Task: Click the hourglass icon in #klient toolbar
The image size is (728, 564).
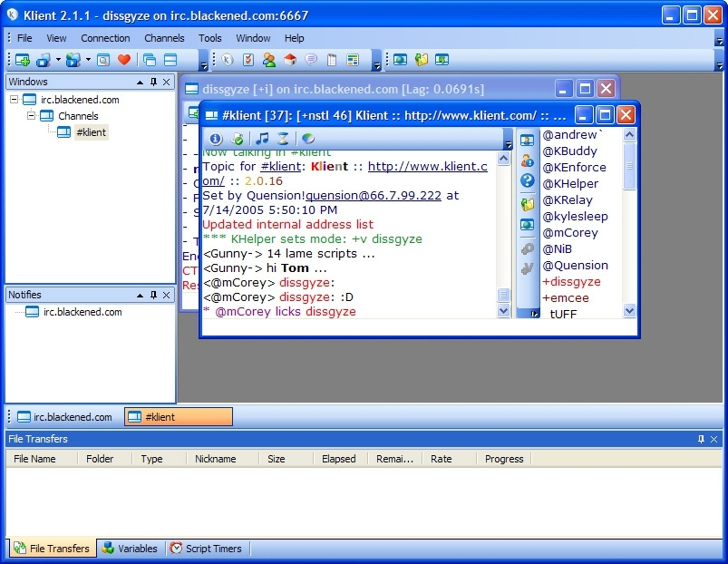Action: pyautogui.click(x=283, y=139)
